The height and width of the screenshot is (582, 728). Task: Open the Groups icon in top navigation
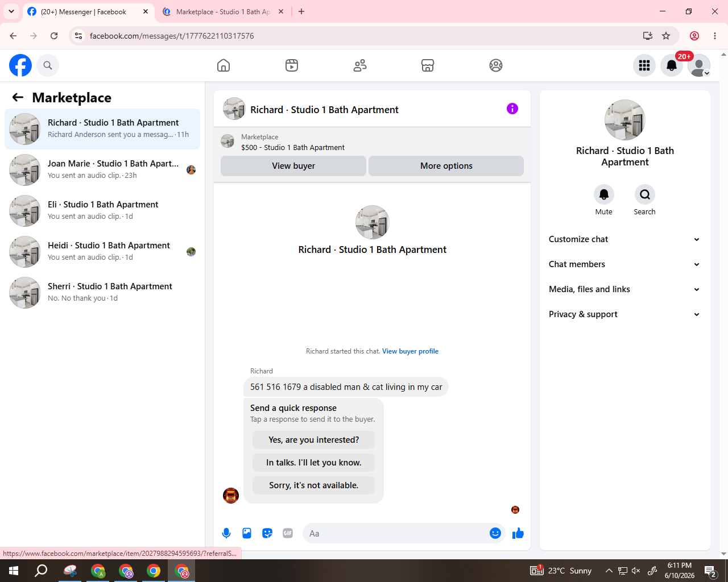click(496, 65)
